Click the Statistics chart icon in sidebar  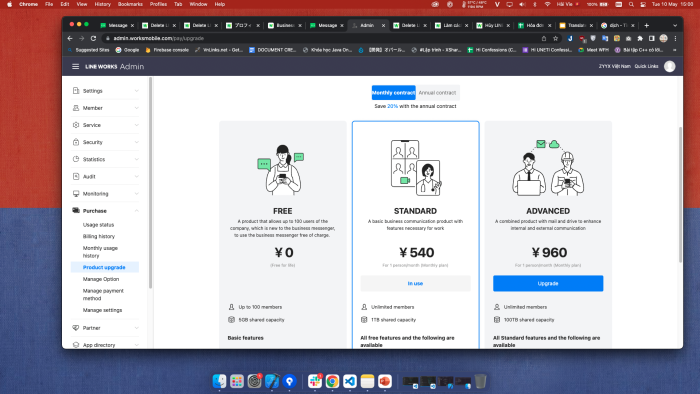76,159
